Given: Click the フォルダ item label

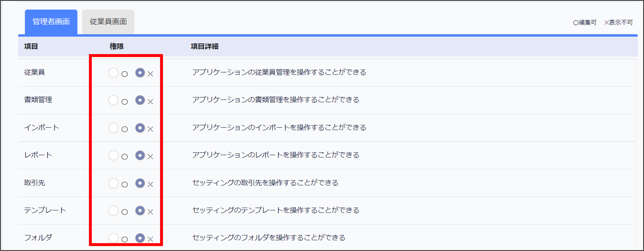Looking at the screenshot, I should click(38, 238).
